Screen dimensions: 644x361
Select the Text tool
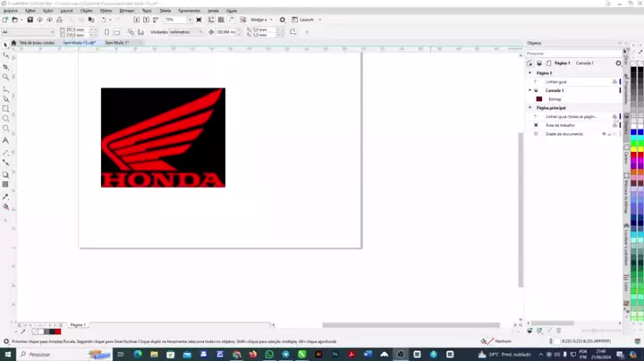[x=5, y=141]
